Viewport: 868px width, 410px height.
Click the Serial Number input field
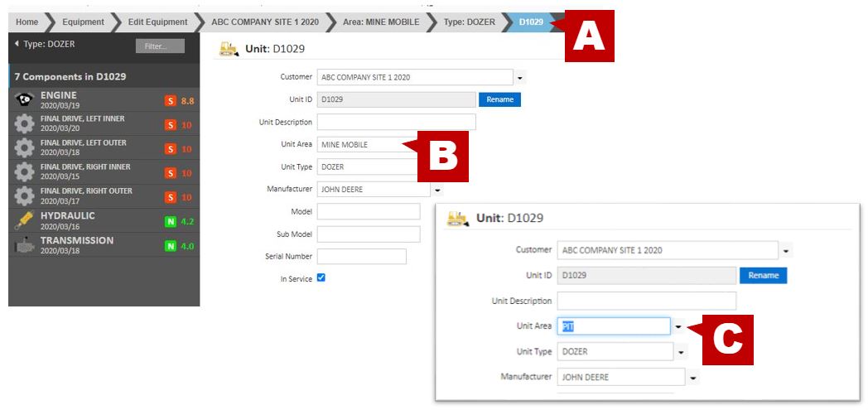tap(361, 257)
